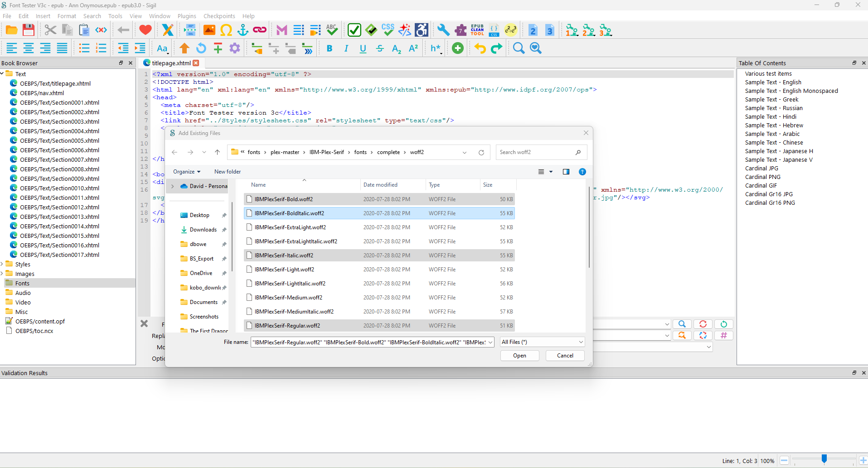Click the Insert Special Character omega icon
868x468 pixels.
[x=226, y=30]
